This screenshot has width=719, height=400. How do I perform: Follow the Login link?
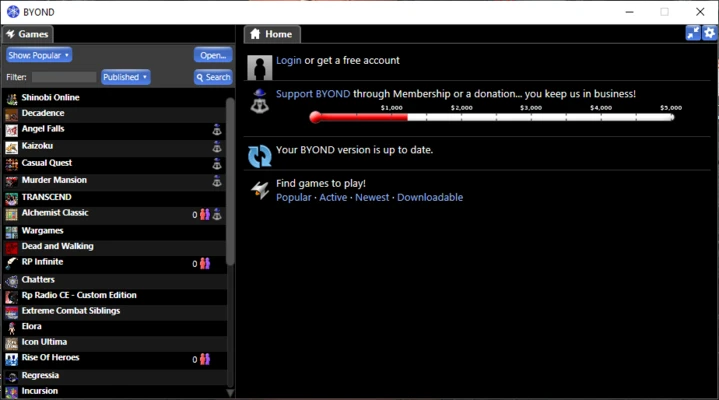pos(288,61)
